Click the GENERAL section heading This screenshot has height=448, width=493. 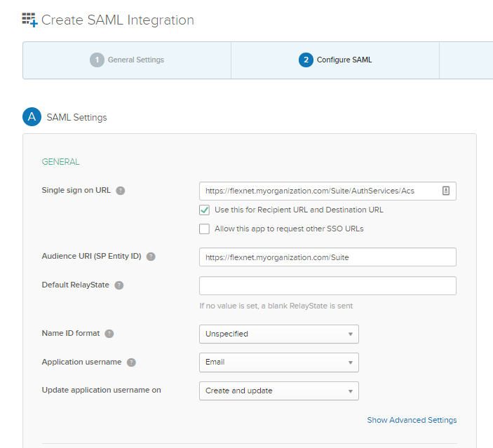(61, 162)
